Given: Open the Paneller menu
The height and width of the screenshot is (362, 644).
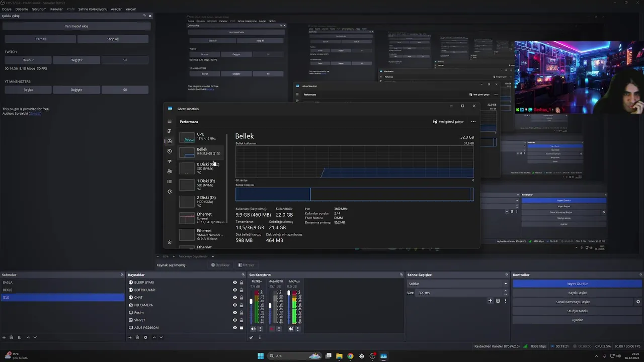Looking at the screenshot, I should 56,9.
